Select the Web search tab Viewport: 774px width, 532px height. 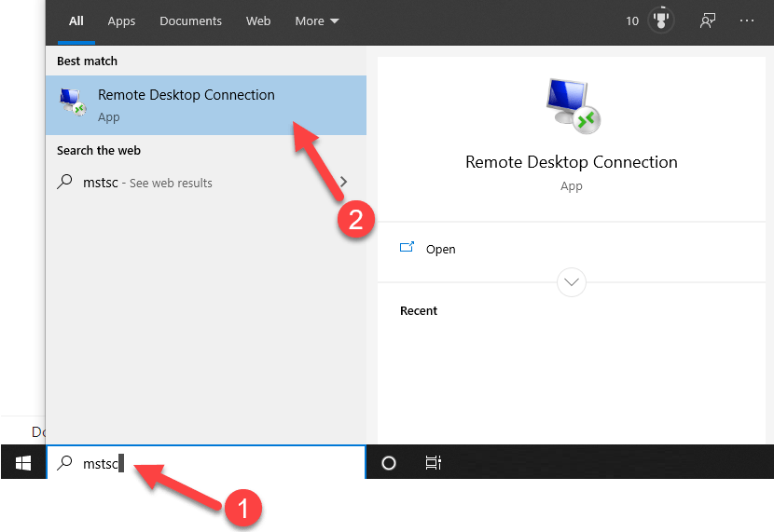click(x=258, y=20)
